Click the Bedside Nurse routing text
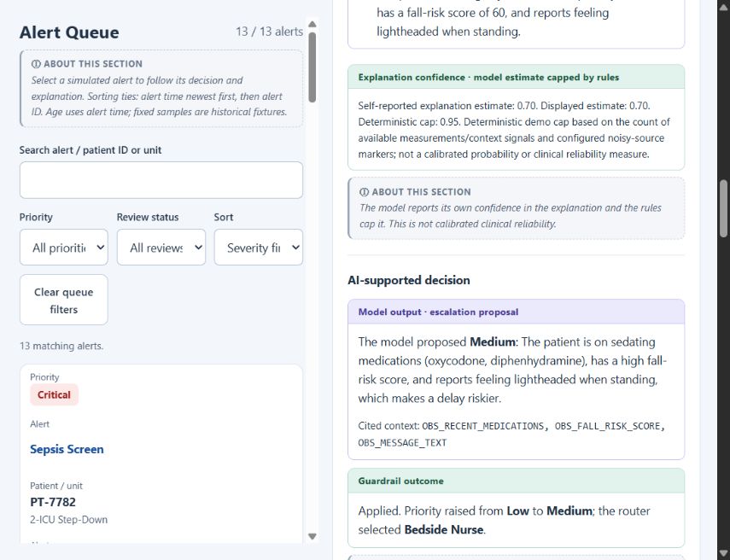This screenshot has width=730, height=560. click(x=444, y=530)
